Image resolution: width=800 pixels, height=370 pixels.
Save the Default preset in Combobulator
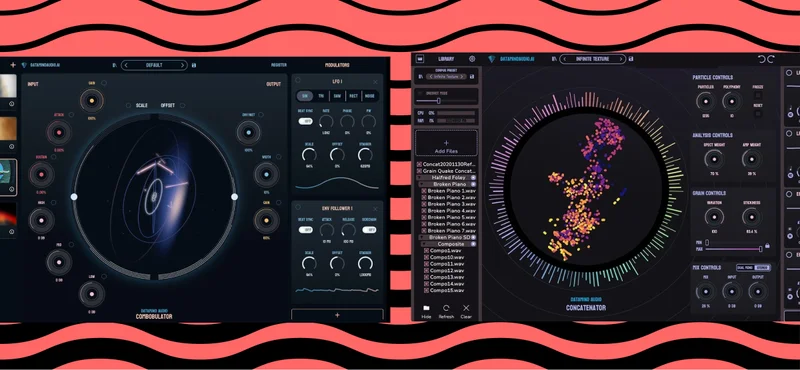(x=194, y=65)
